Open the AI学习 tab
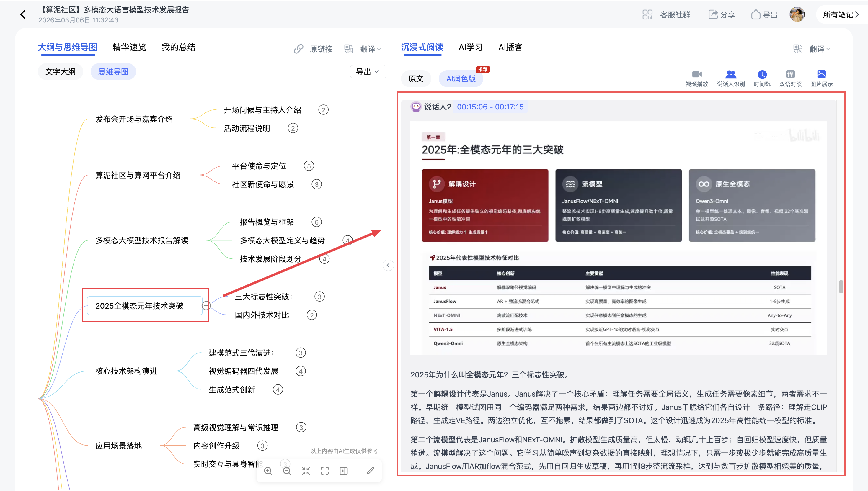The image size is (868, 491). point(471,47)
